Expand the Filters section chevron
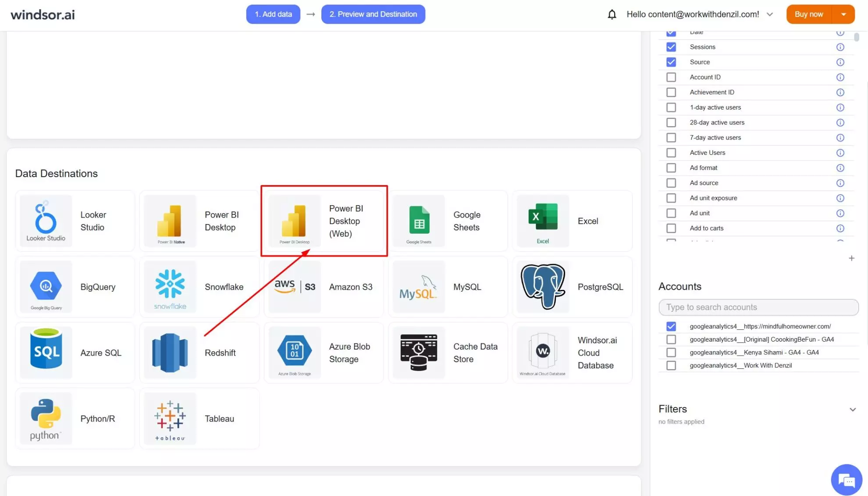 coord(852,410)
